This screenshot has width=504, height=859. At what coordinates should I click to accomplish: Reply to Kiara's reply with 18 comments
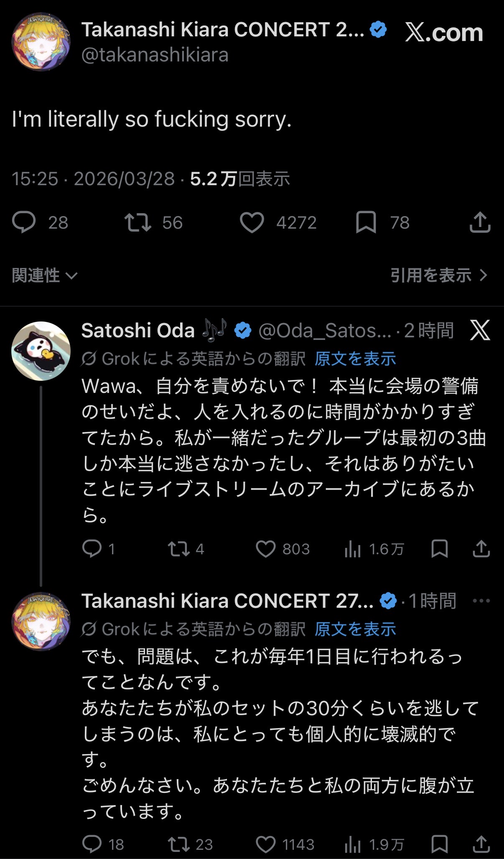(92, 844)
